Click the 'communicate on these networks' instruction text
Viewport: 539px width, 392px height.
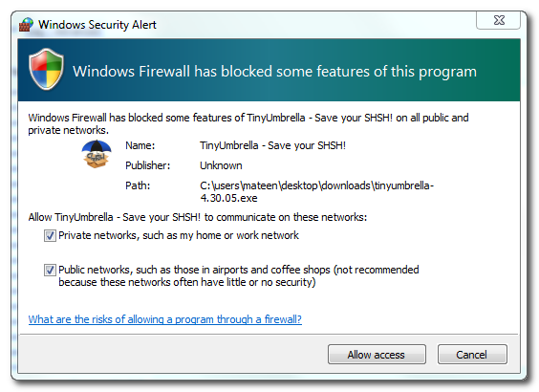click(291, 217)
